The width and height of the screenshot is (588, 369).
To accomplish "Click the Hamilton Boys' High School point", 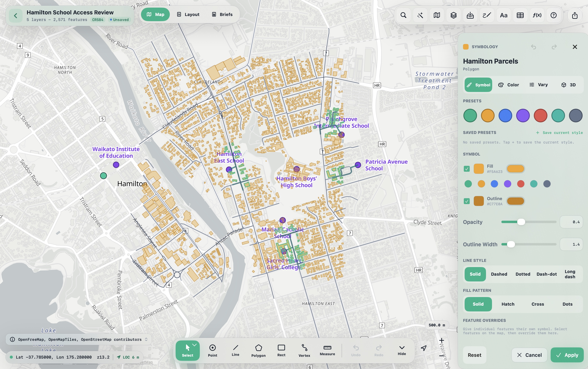I will pyautogui.click(x=296, y=169).
